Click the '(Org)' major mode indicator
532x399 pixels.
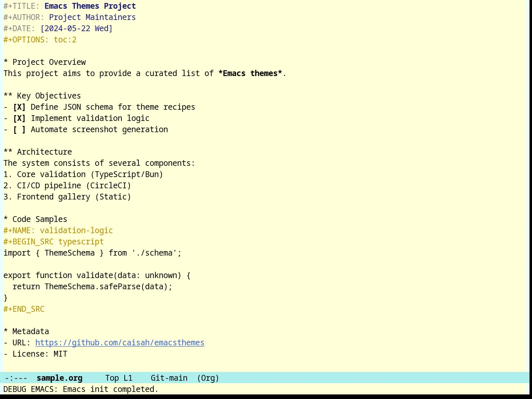[208, 378]
